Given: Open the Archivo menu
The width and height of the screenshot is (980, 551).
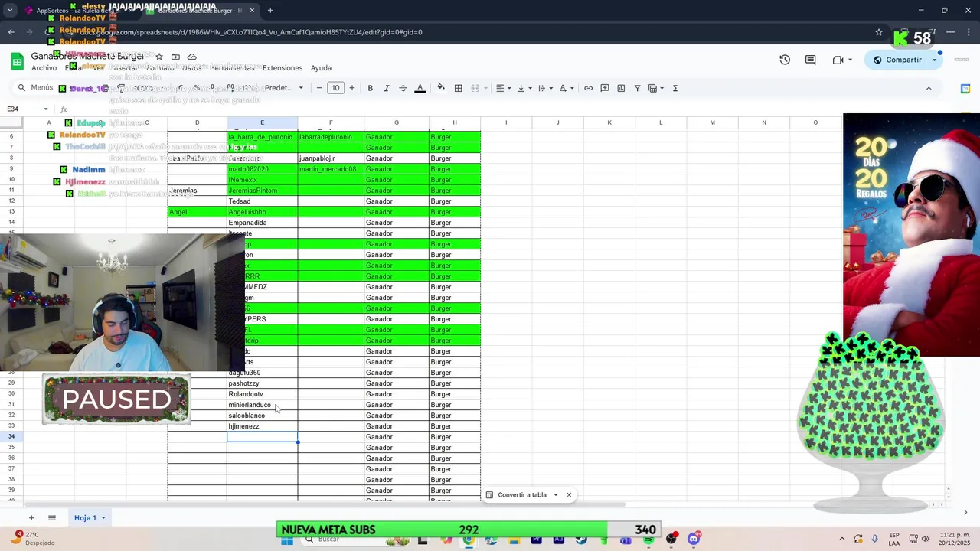Looking at the screenshot, I should click(x=44, y=68).
